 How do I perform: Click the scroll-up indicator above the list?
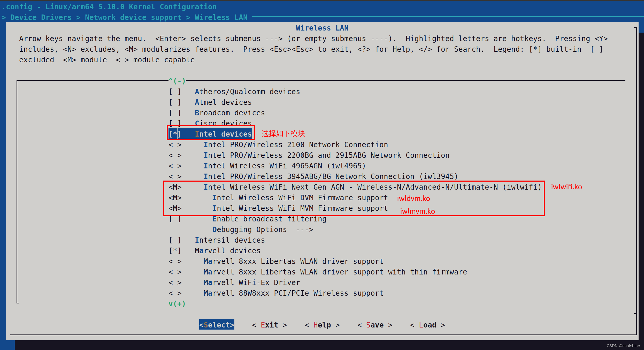pyautogui.click(x=177, y=81)
